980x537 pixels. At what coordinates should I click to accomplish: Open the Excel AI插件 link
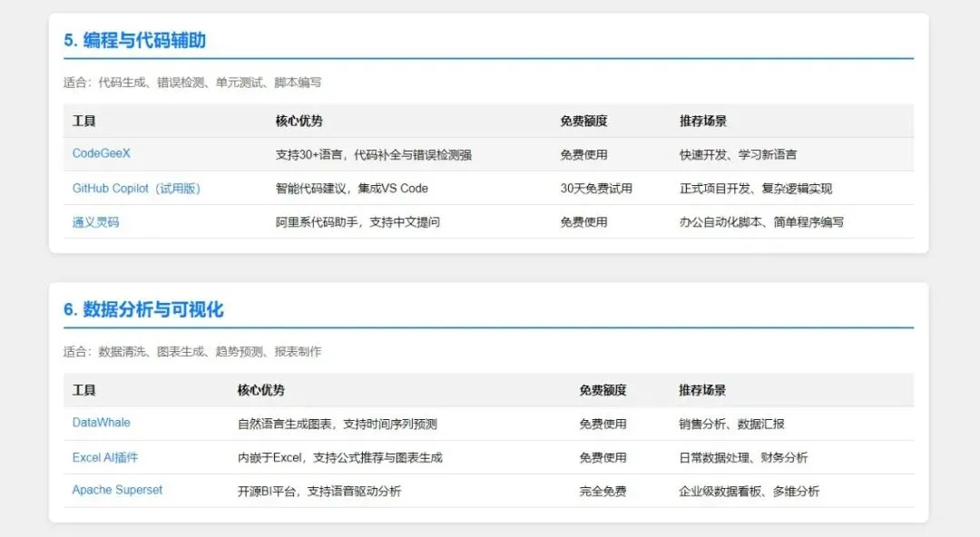click(105, 457)
